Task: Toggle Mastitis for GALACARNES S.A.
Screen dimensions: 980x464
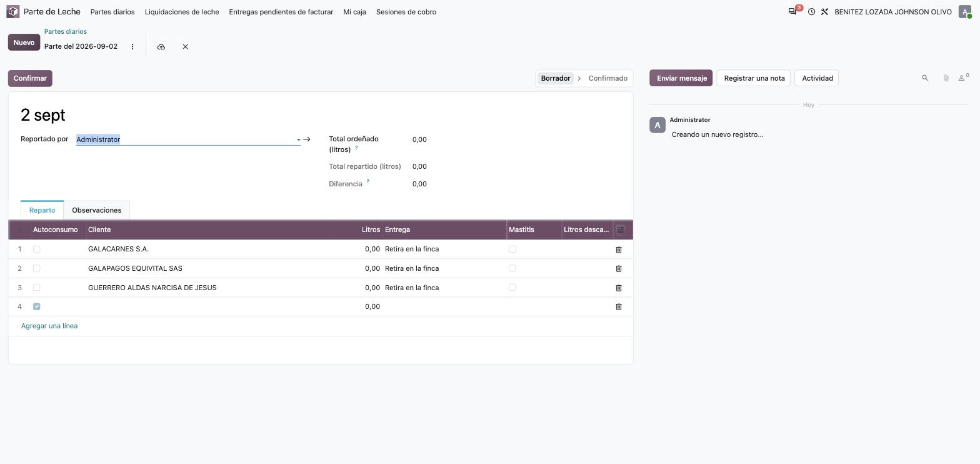Action: coord(512,250)
